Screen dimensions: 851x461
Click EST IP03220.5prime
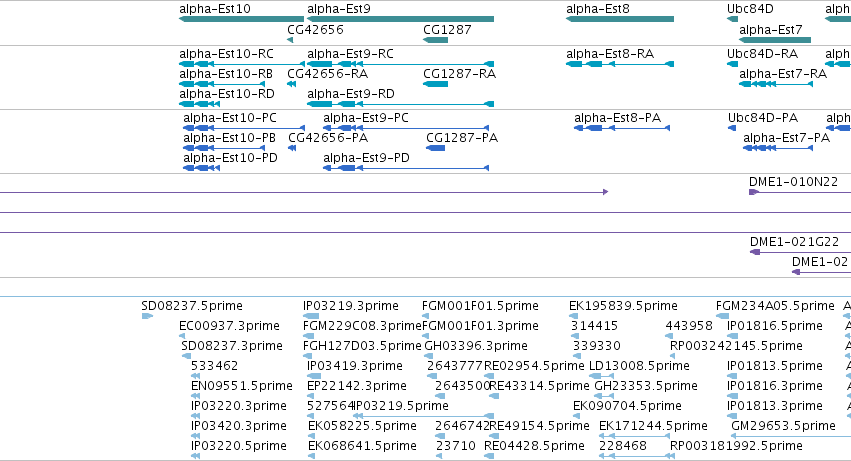(238, 447)
